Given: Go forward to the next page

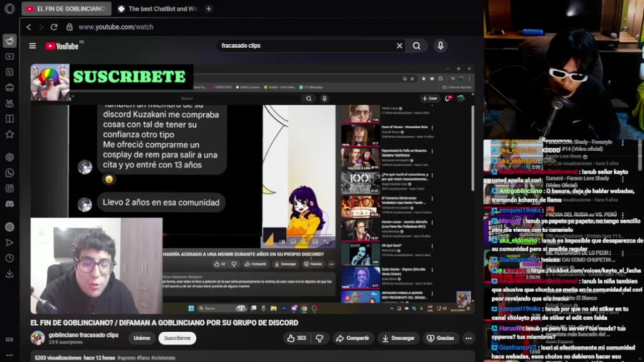Looking at the screenshot, I should pos(41,27).
